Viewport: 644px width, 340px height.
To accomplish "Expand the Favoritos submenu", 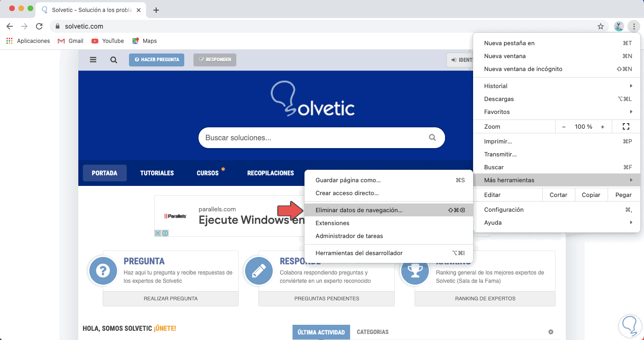I will pyautogui.click(x=556, y=112).
